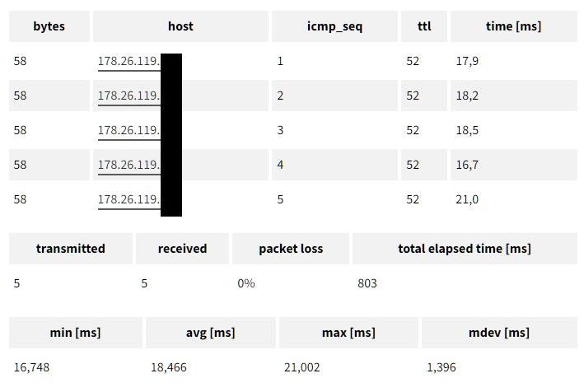
Task: Click the min [ms] header
Action: pos(76,333)
